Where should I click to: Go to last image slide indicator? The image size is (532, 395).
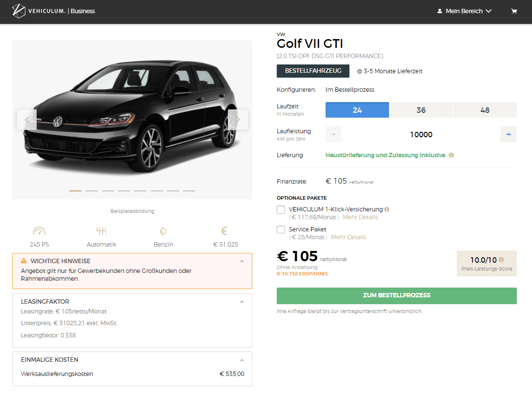coord(189,191)
